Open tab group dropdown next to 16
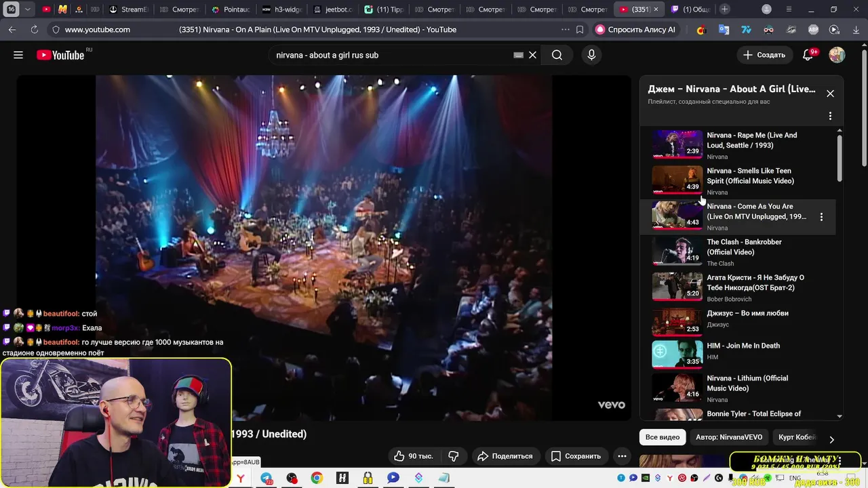Image resolution: width=868 pixels, height=488 pixels. pos(28,9)
